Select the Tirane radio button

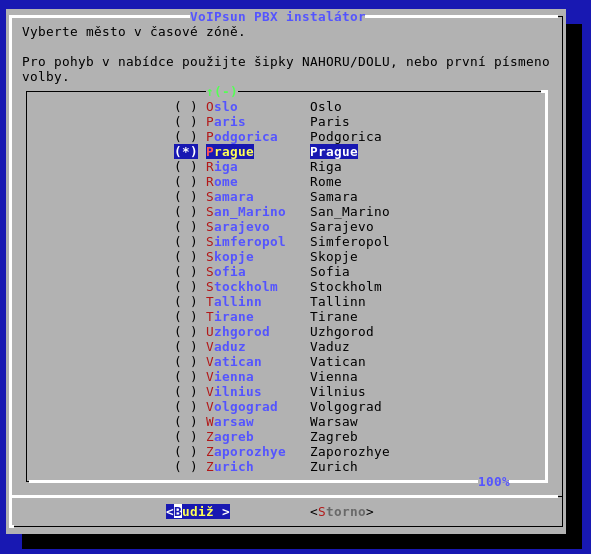[x=186, y=317]
